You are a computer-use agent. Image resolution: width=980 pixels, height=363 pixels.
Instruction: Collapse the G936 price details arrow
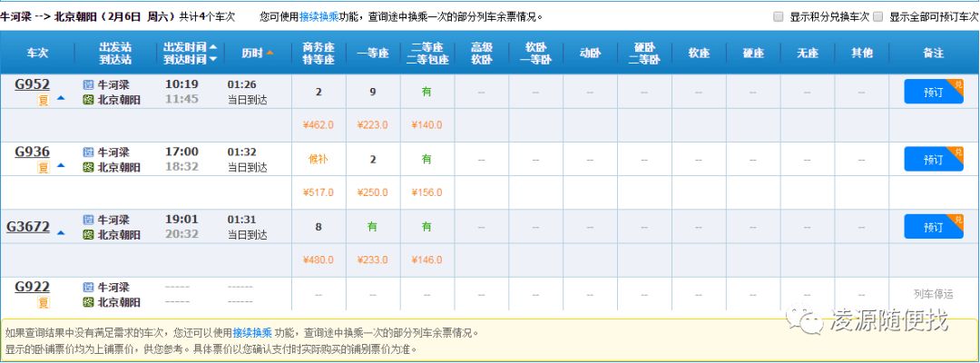pyautogui.click(x=61, y=165)
